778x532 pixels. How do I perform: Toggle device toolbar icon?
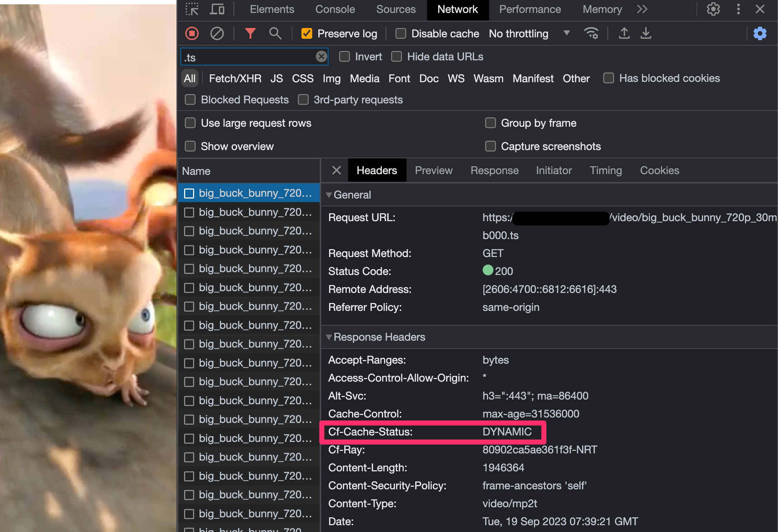point(217,9)
